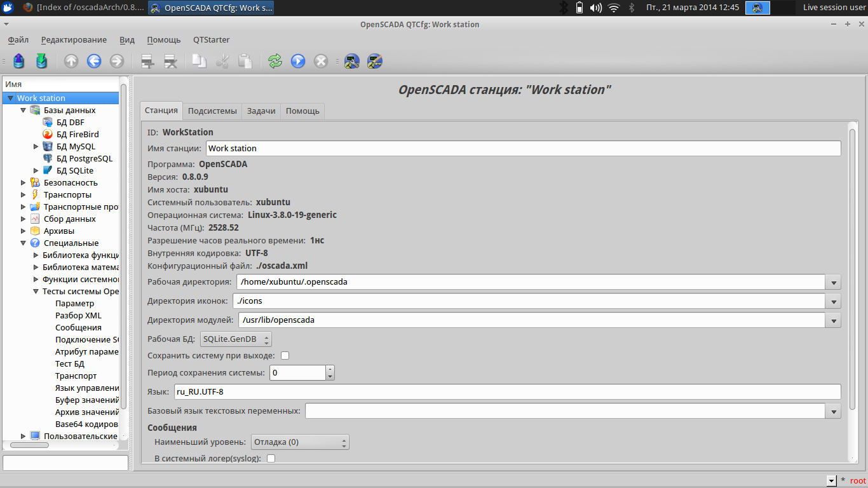This screenshot has width=868, height=488.
Task: Open the 'Задачи' tab
Action: pyautogui.click(x=261, y=111)
